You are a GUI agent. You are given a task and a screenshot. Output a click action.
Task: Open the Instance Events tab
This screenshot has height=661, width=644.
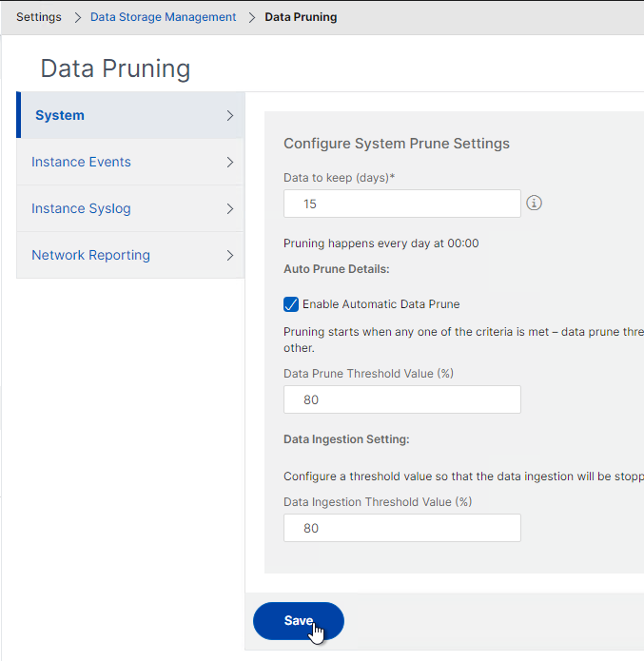point(130,162)
